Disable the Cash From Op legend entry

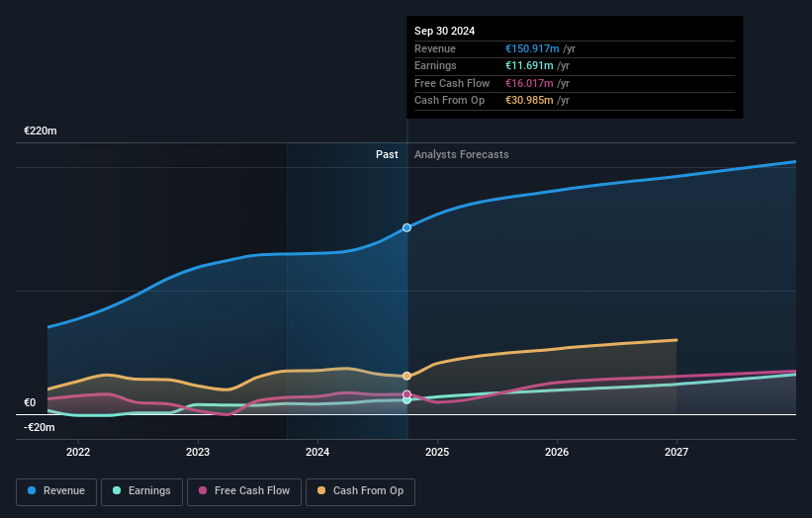[x=361, y=490]
